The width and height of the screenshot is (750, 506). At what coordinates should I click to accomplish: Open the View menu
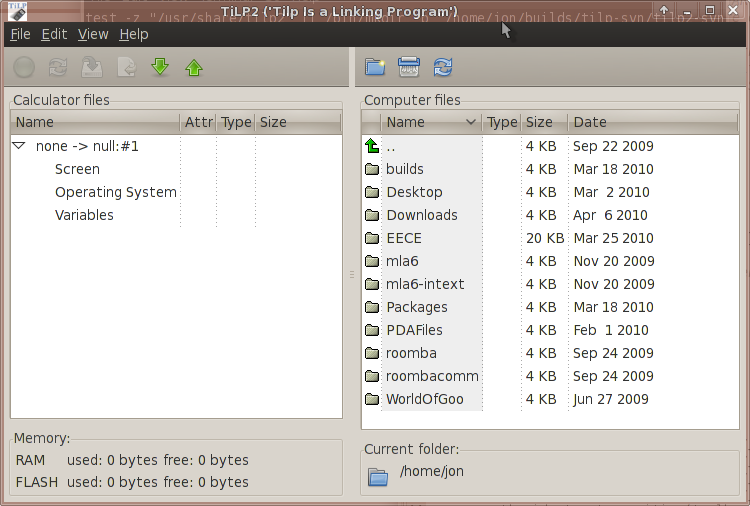click(93, 34)
